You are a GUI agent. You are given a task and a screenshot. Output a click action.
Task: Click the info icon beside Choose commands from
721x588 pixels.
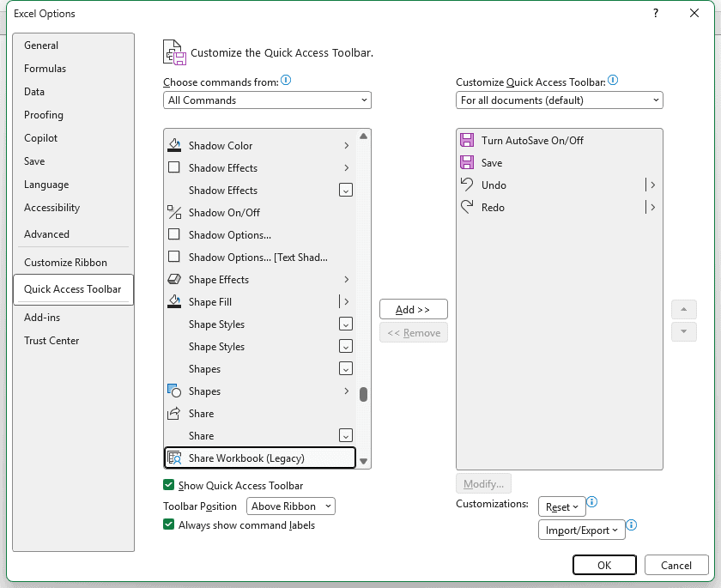286,81
